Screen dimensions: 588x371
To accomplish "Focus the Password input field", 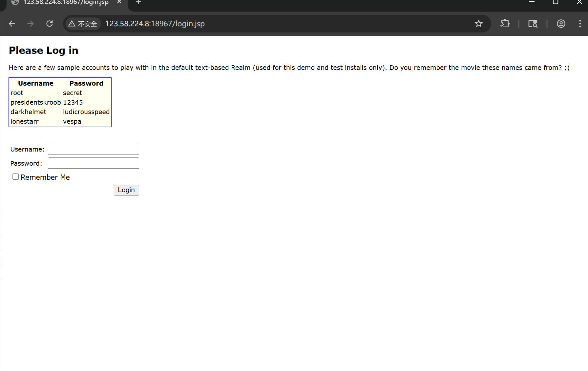I will pyautogui.click(x=94, y=163).
